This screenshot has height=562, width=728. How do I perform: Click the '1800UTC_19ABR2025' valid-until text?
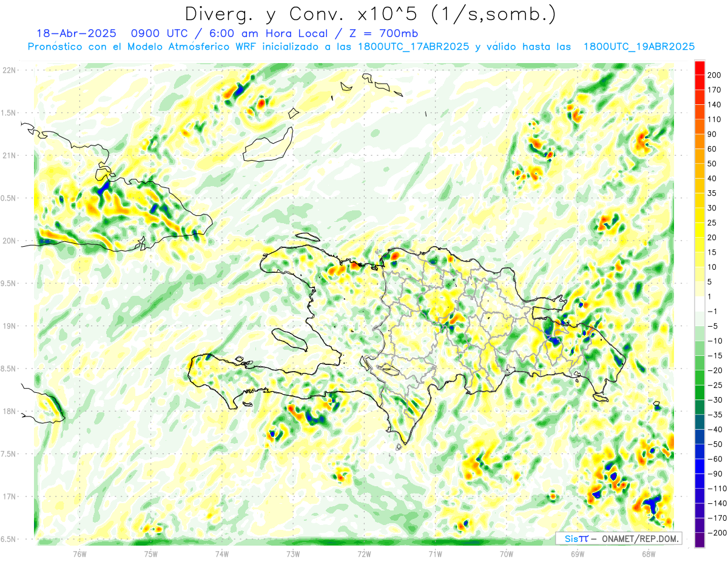coord(639,47)
